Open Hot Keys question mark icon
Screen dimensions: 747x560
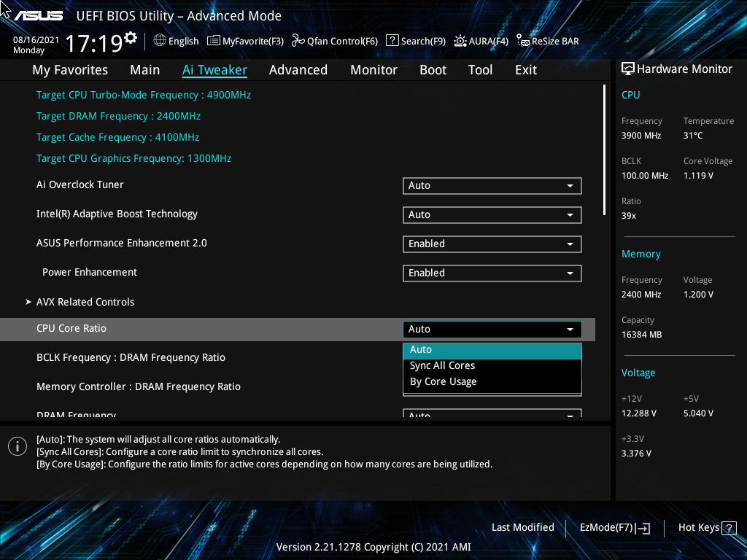click(x=729, y=528)
